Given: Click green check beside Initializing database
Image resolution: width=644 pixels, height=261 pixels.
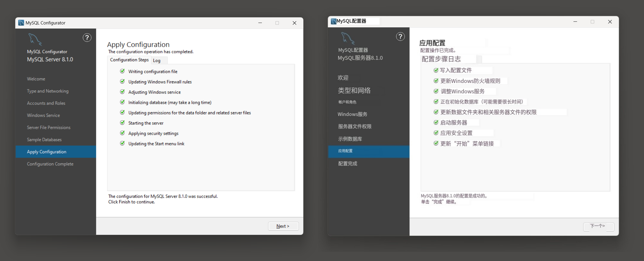Looking at the screenshot, I should [x=122, y=102].
